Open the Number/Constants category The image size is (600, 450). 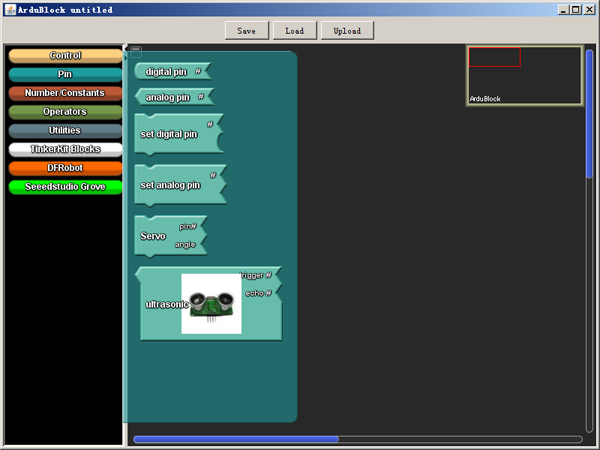[x=65, y=93]
